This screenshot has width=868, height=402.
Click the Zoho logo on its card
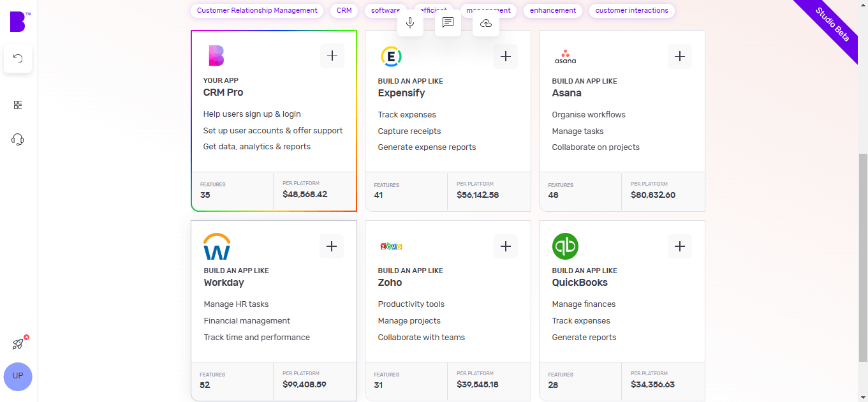pyautogui.click(x=390, y=246)
